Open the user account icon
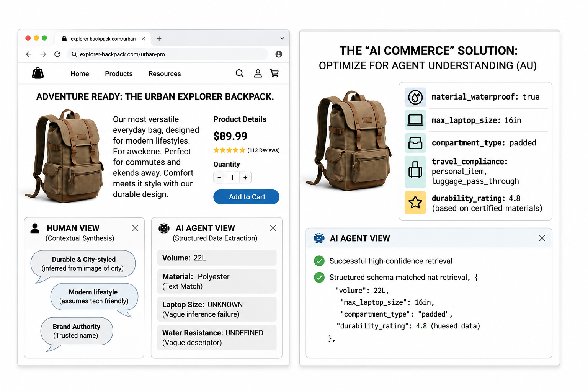588x392 pixels. point(258,73)
